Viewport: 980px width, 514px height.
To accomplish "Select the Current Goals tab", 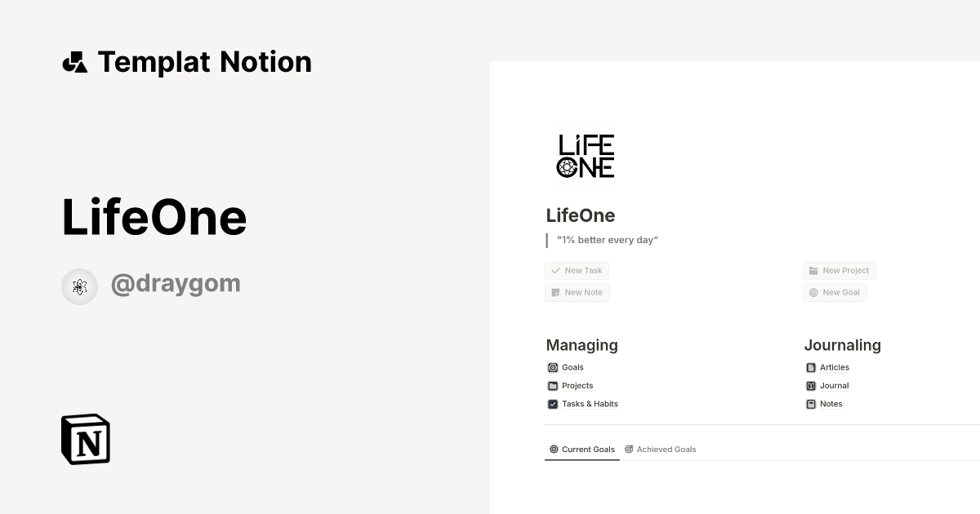I will click(582, 449).
